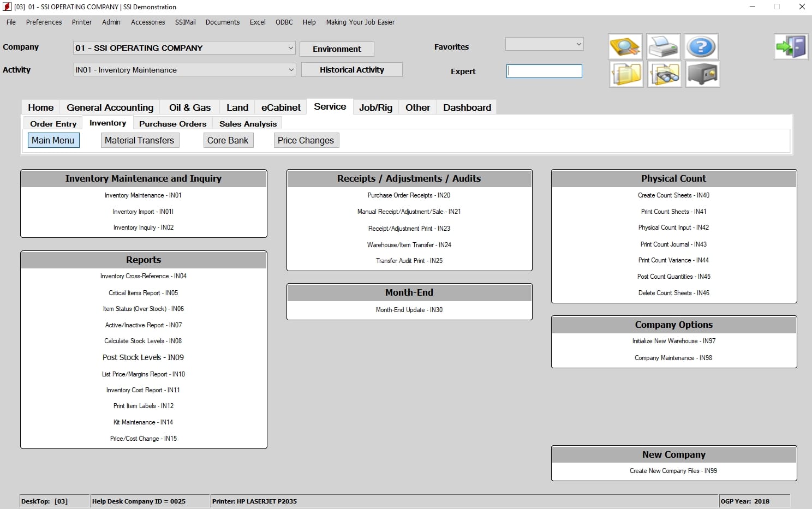The width and height of the screenshot is (812, 509).
Task: Click the Expert input field
Action: (544, 71)
